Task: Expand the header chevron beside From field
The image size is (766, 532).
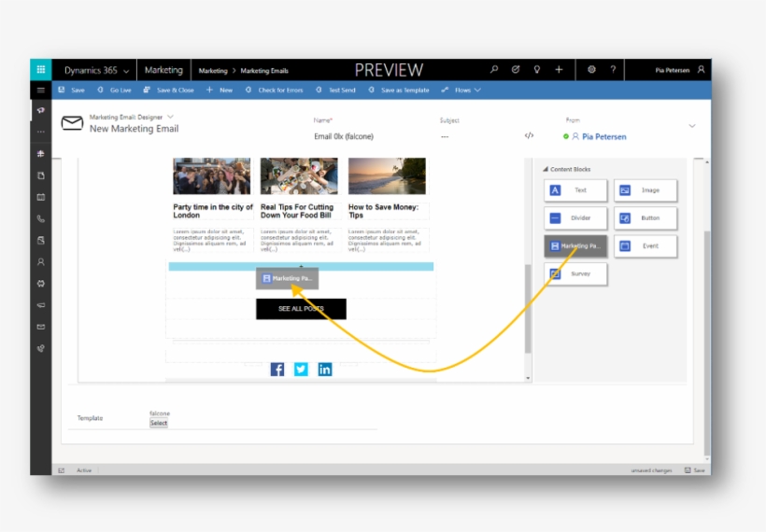Action: 692,126
